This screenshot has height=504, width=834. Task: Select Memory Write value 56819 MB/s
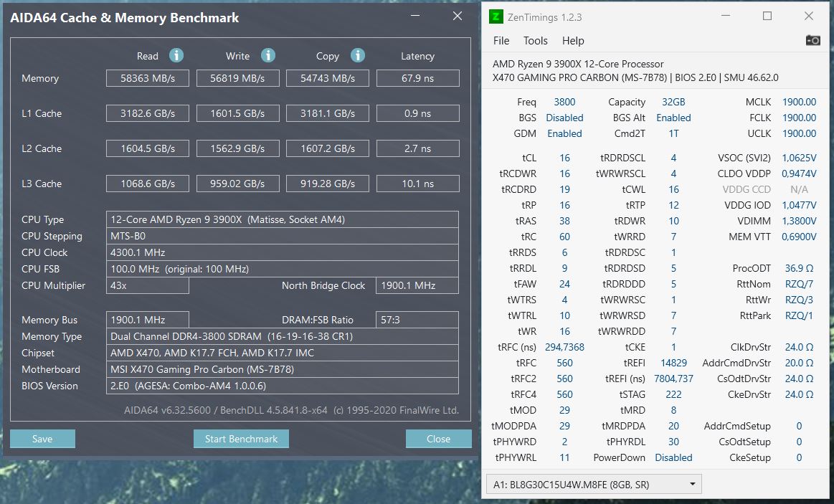(x=238, y=78)
